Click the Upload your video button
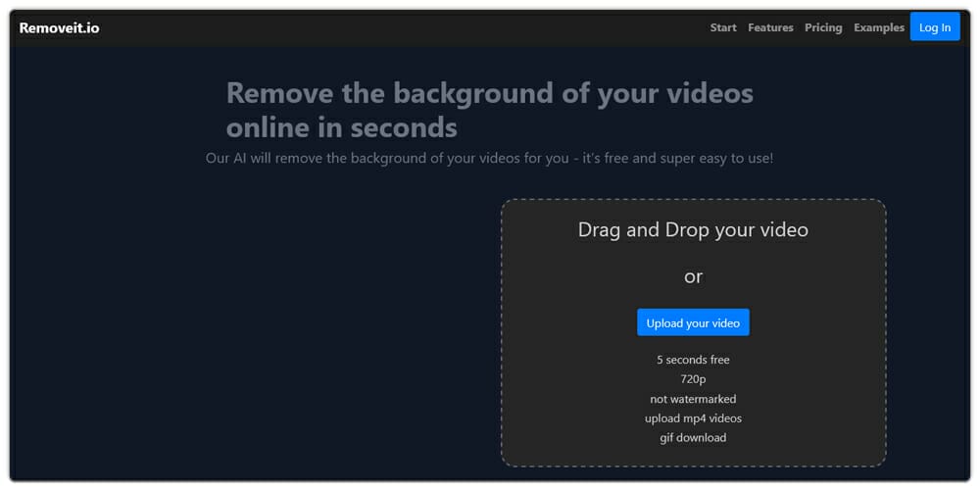 (x=693, y=322)
